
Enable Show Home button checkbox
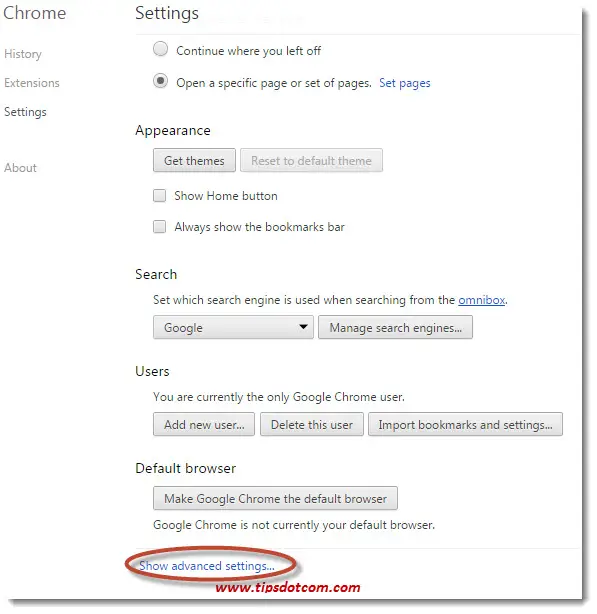[159, 195]
